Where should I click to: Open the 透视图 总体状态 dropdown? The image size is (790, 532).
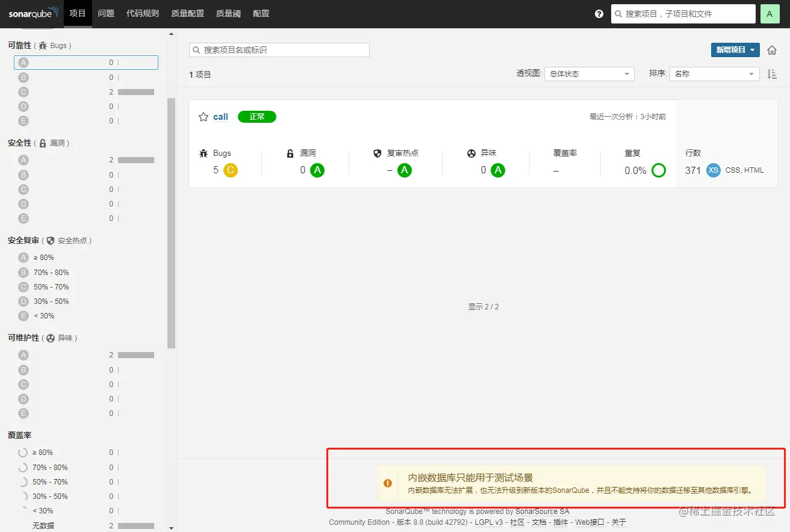589,74
